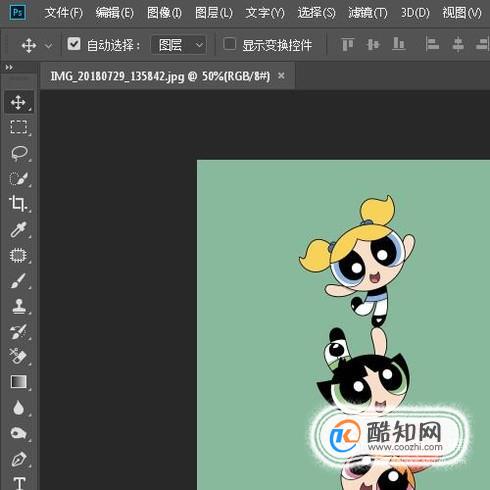Open the 图层 auto-select dropdown
The width and height of the screenshot is (490, 490).
[179, 45]
